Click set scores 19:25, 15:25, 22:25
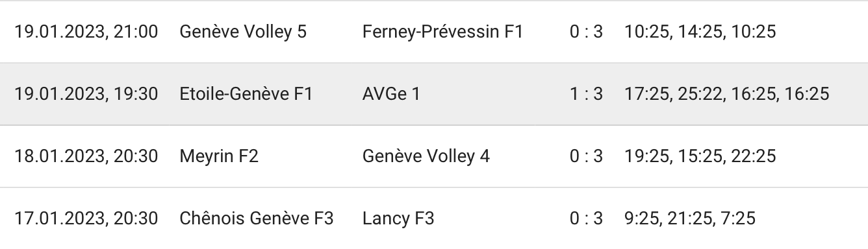The width and height of the screenshot is (868, 249). coord(700,156)
